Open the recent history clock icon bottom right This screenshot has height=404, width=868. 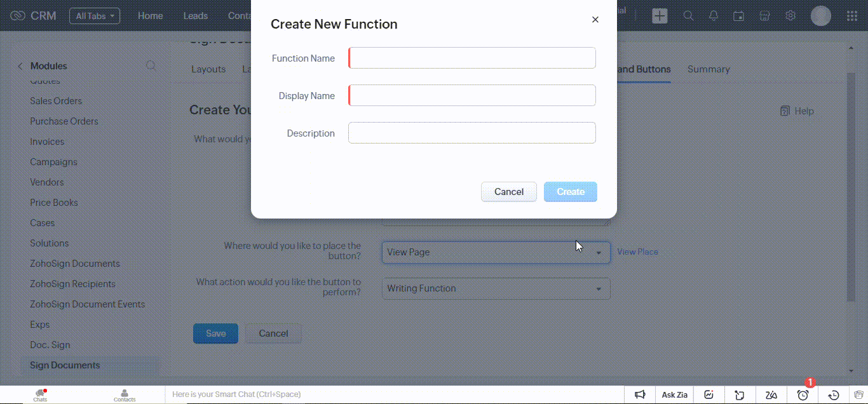pos(833,394)
